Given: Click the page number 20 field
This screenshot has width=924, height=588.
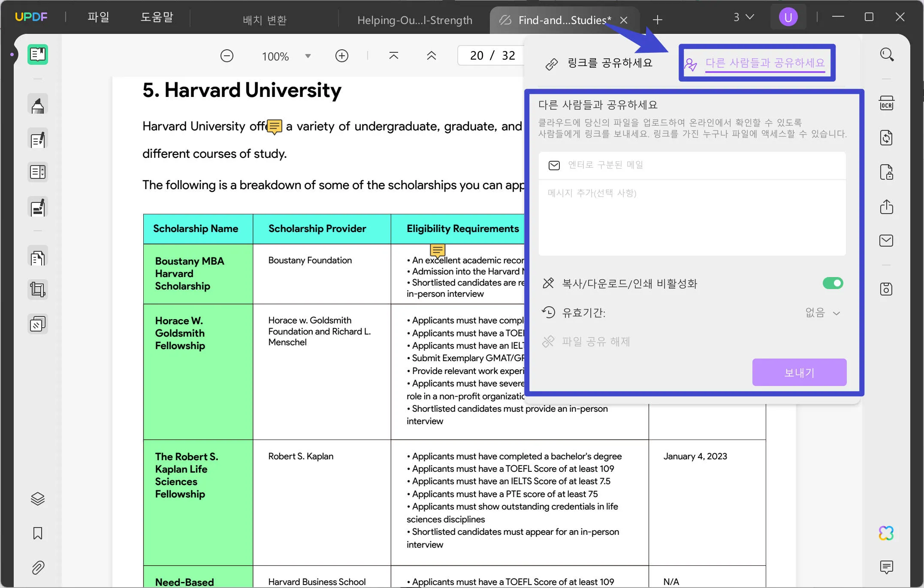Looking at the screenshot, I should click(476, 56).
